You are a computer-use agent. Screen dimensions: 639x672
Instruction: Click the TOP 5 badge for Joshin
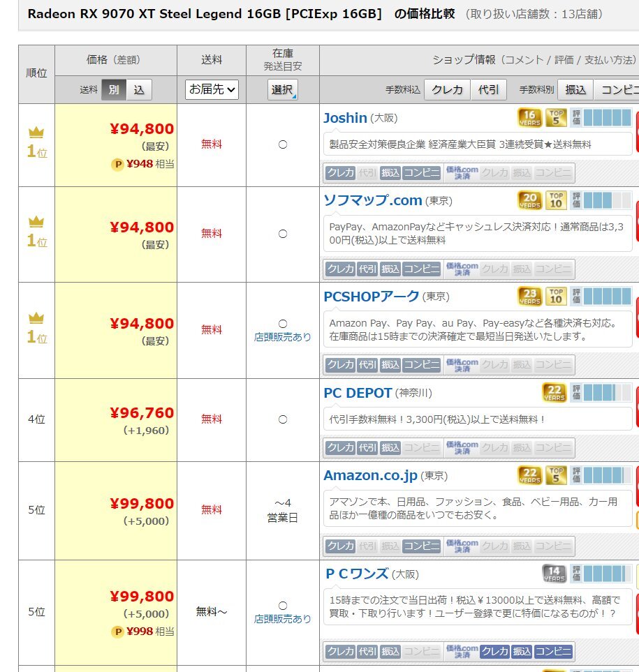[556, 117]
